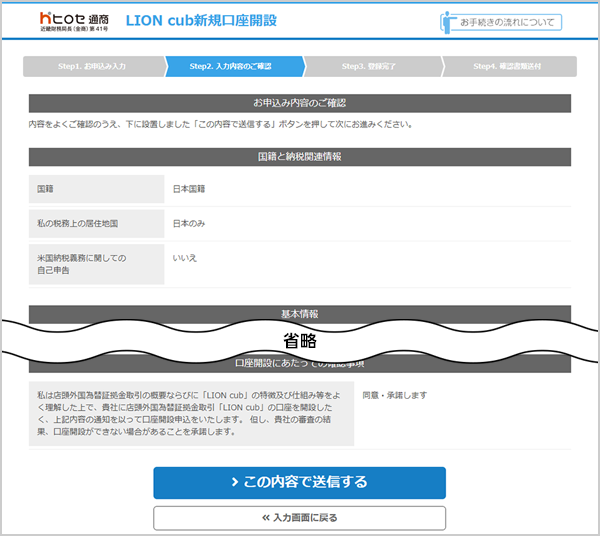The height and width of the screenshot is (536, 600).
Task: Click the 日本国籍 value
Action: 189,189
